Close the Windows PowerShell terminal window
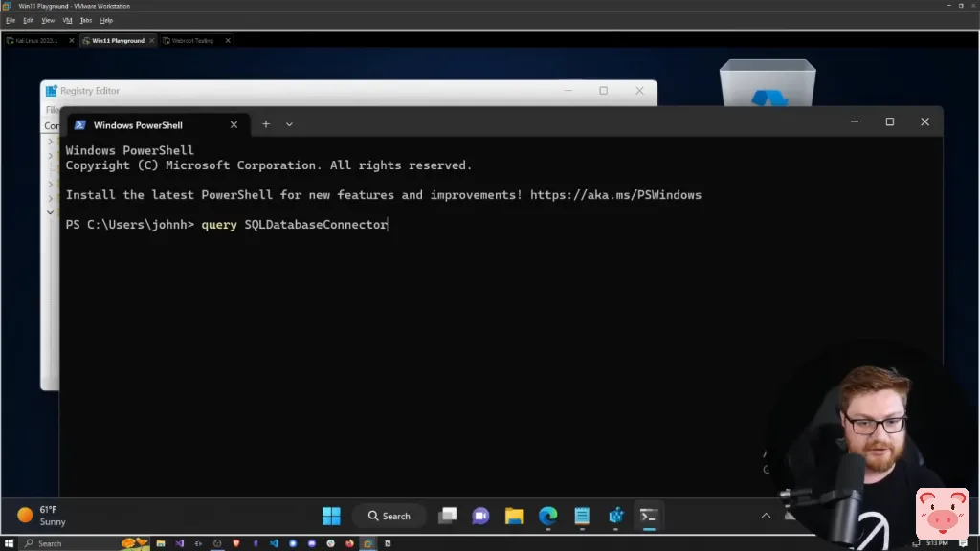This screenshot has width=980, height=551. tap(925, 121)
